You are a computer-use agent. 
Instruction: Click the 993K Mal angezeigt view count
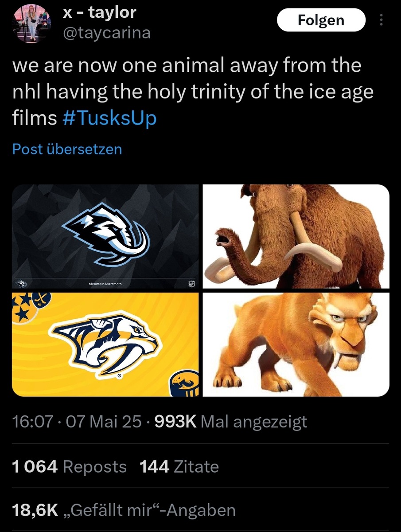pos(230,422)
